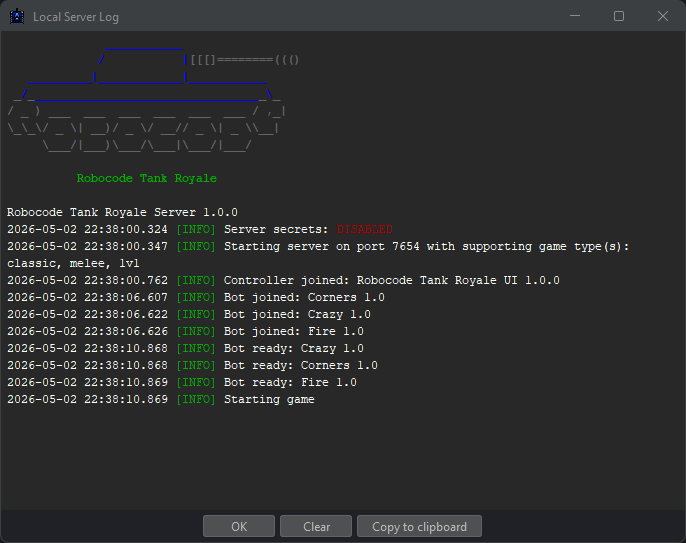Click the 'Starting server on port 7654' line

click(x=318, y=246)
